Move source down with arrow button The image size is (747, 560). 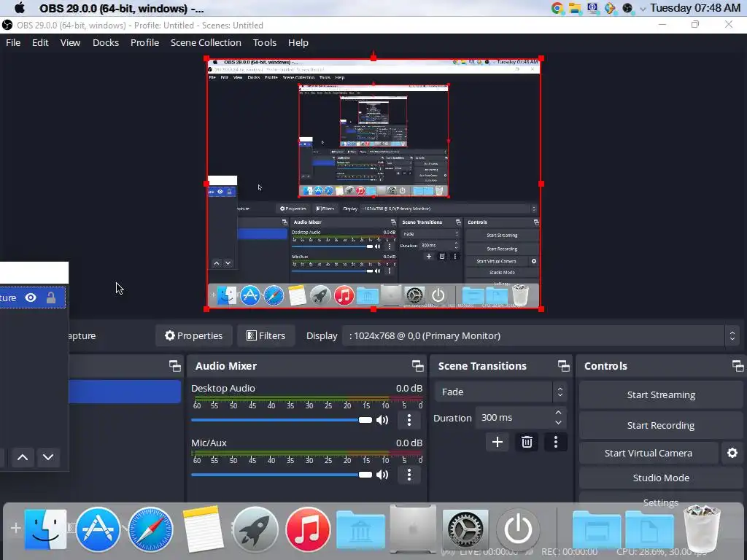pyautogui.click(x=48, y=457)
